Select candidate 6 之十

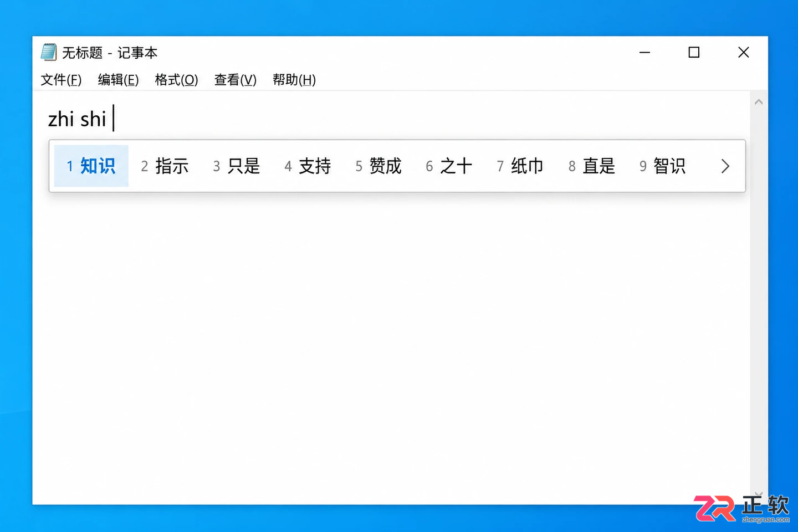point(449,166)
